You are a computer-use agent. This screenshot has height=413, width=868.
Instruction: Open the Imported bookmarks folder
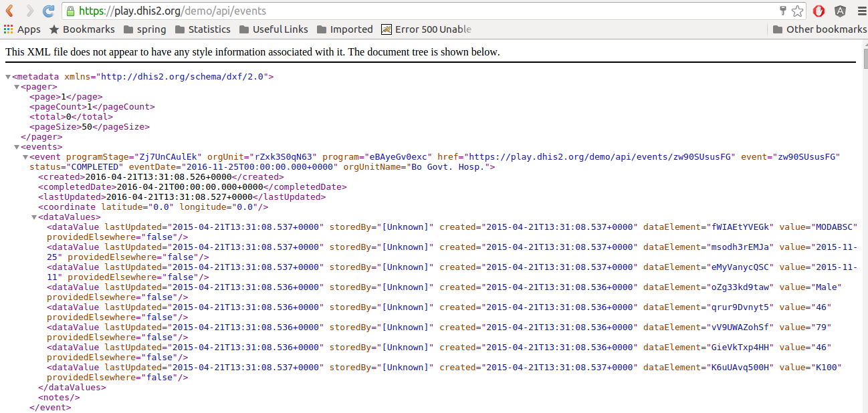(344, 29)
